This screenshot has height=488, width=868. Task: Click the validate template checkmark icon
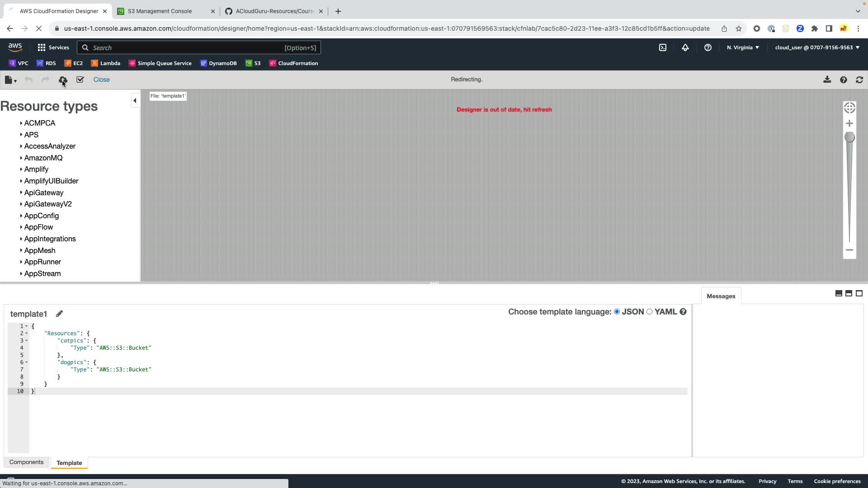[x=80, y=80]
